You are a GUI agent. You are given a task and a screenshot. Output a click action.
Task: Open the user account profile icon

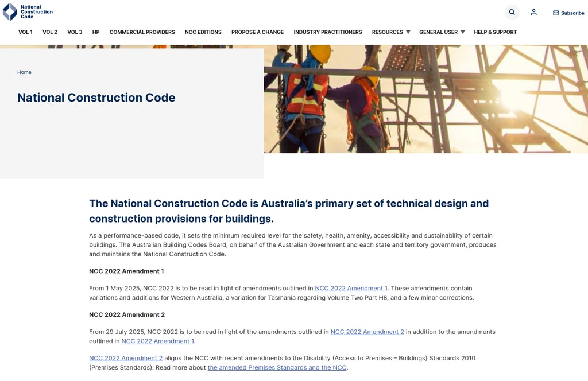click(x=533, y=13)
